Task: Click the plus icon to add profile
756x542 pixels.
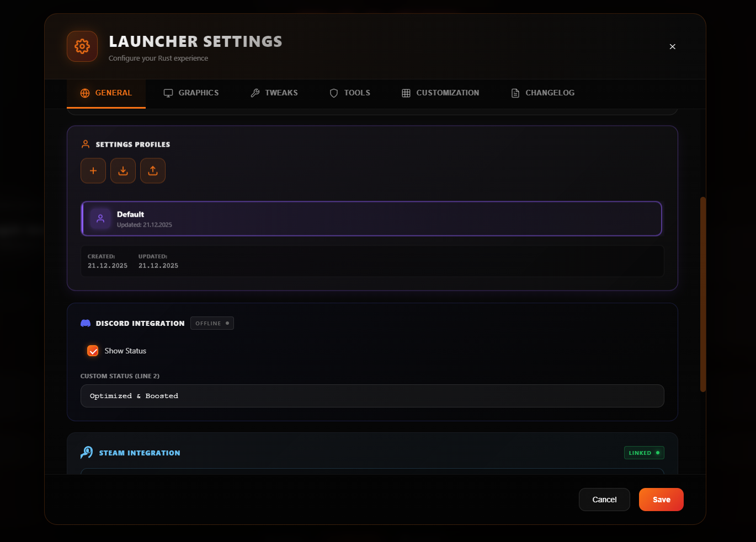Action: point(93,171)
